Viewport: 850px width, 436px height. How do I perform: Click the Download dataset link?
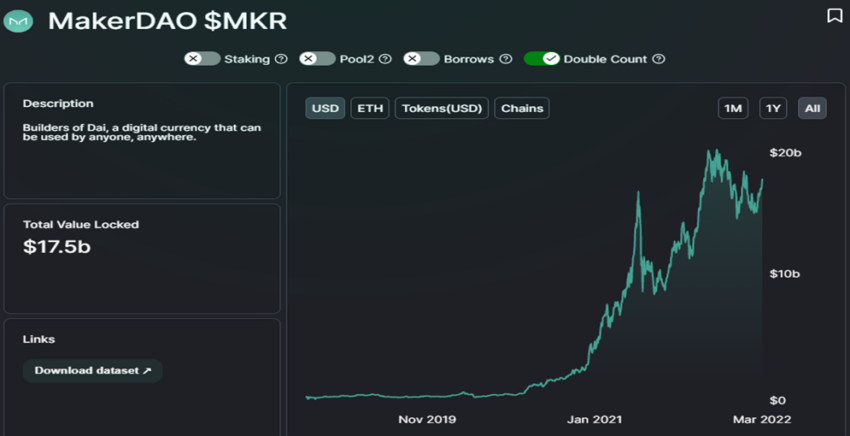point(93,371)
